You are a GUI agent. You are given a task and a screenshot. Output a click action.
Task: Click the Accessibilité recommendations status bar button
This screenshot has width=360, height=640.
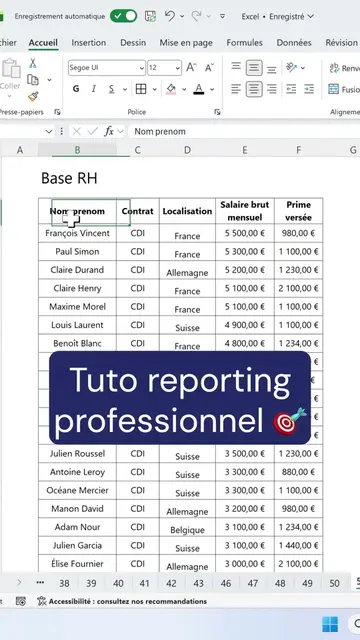(x=122, y=601)
